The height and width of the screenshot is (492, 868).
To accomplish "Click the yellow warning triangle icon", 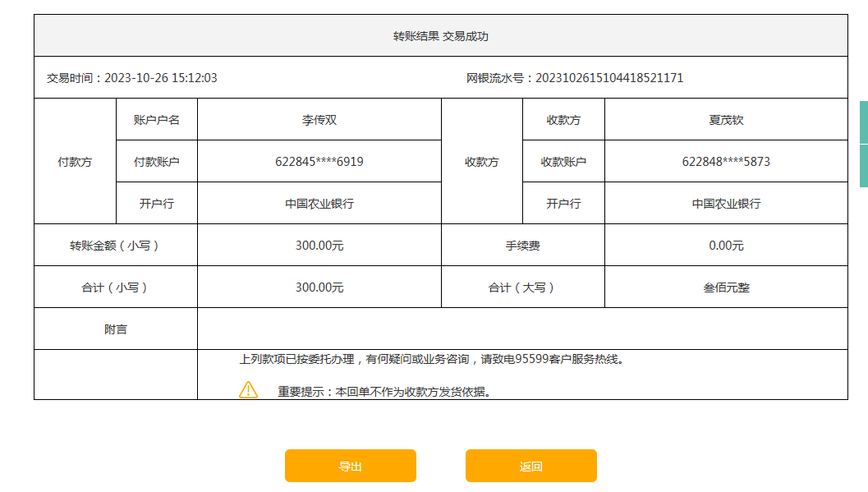I will 248,390.
